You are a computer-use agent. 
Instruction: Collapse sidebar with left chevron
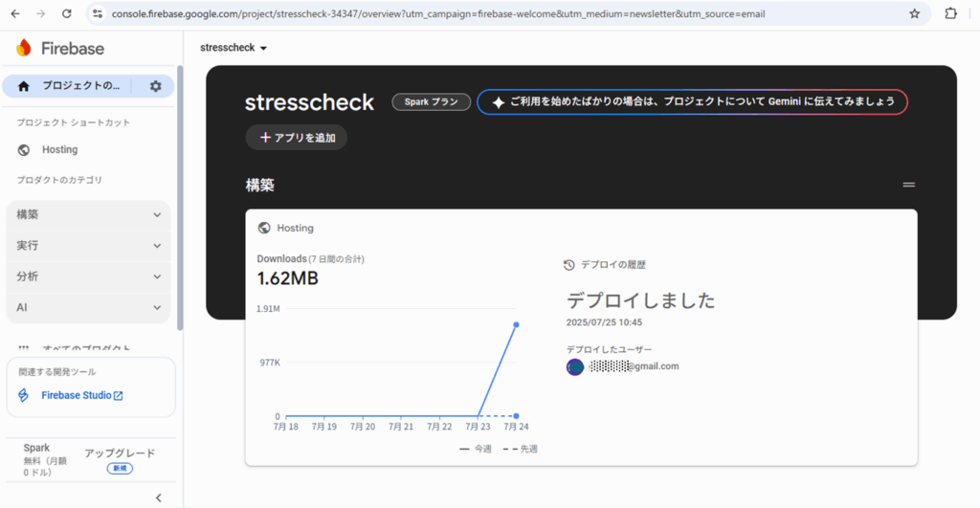[x=159, y=498]
